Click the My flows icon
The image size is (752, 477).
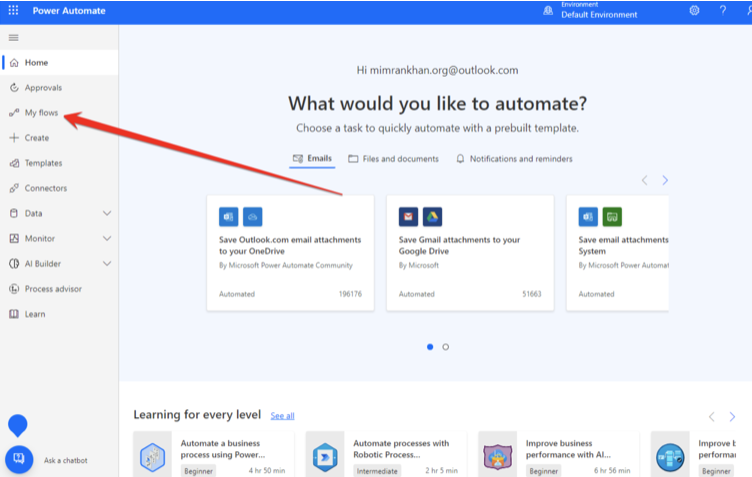(x=14, y=113)
